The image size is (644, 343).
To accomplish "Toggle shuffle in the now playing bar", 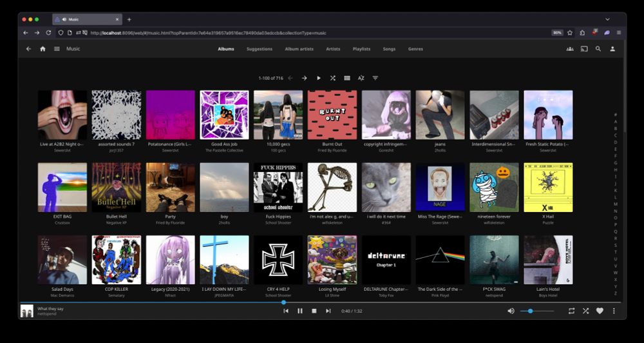I will (x=585, y=311).
